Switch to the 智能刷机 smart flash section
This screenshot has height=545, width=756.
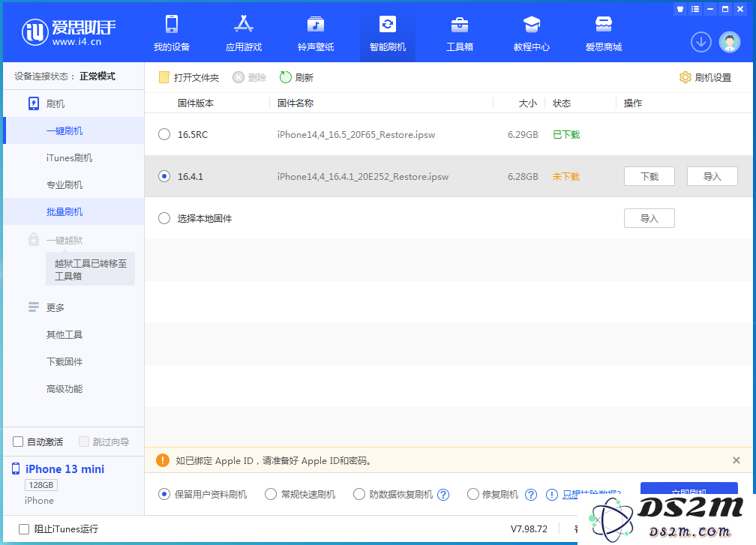click(388, 33)
